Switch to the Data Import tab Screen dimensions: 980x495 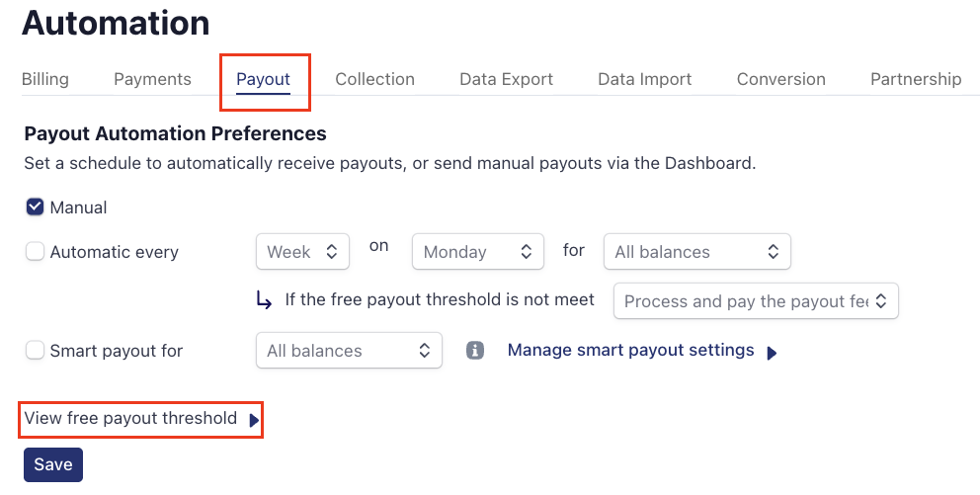pyautogui.click(x=644, y=79)
